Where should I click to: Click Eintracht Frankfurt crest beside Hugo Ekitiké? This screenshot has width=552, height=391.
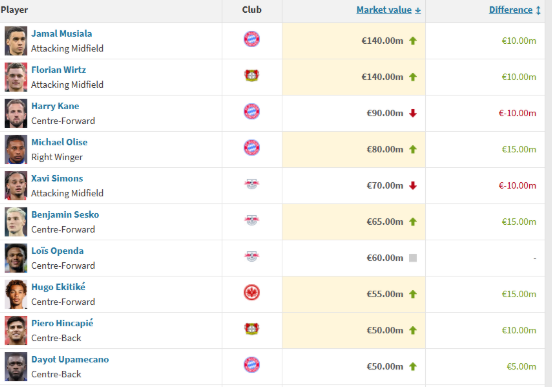[252, 292]
